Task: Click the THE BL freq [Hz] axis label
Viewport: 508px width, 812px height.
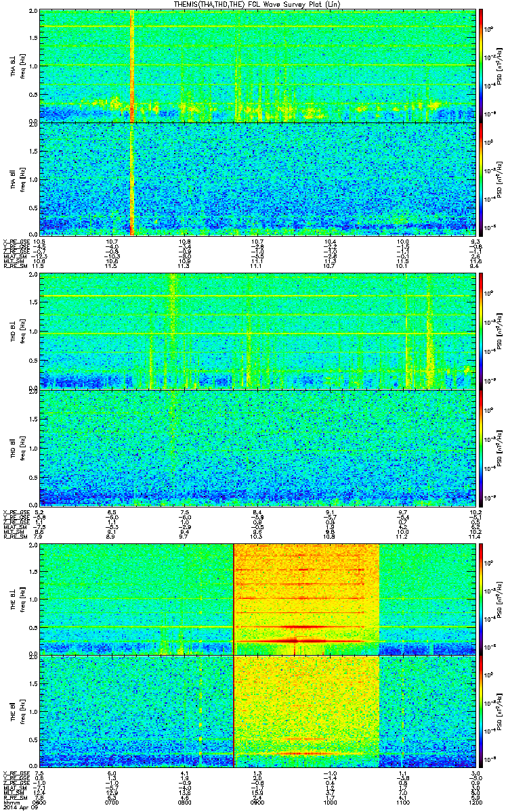Action: pyautogui.click(x=22, y=599)
